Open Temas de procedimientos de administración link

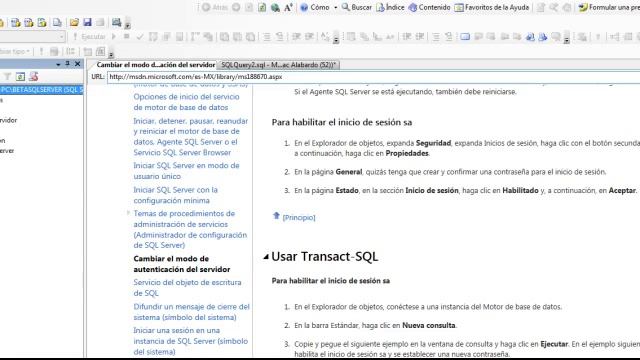(190, 229)
